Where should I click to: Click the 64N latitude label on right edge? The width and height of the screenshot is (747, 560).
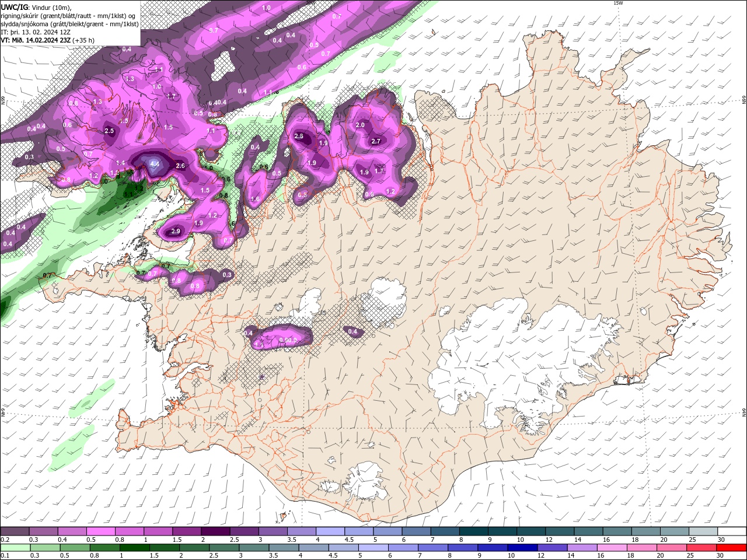point(744,412)
